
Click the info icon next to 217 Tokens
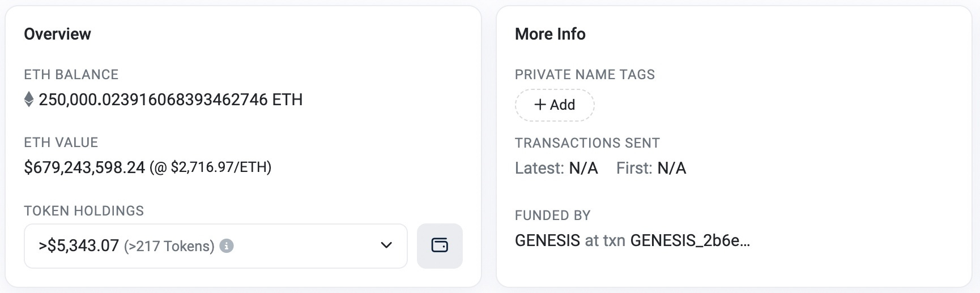pyautogui.click(x=227, y=246)
